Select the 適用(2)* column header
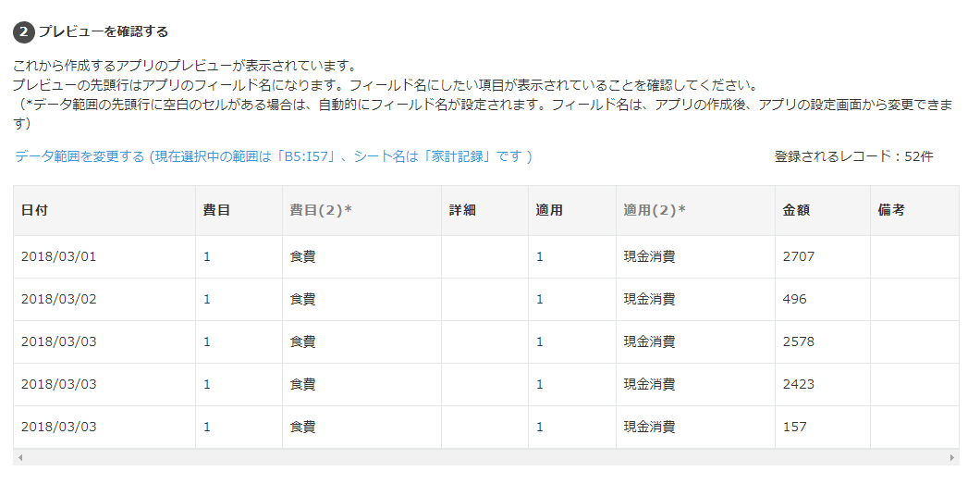Screen dimensions: 980x484 pos(695,211)
